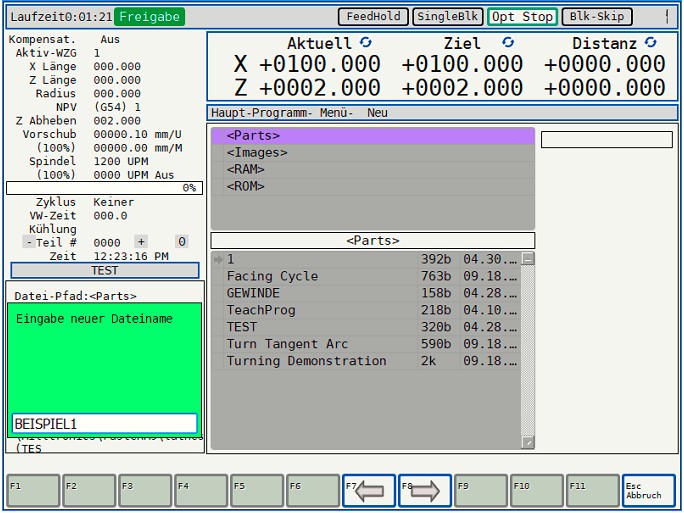Click the F4 softkey

(201, 490)
